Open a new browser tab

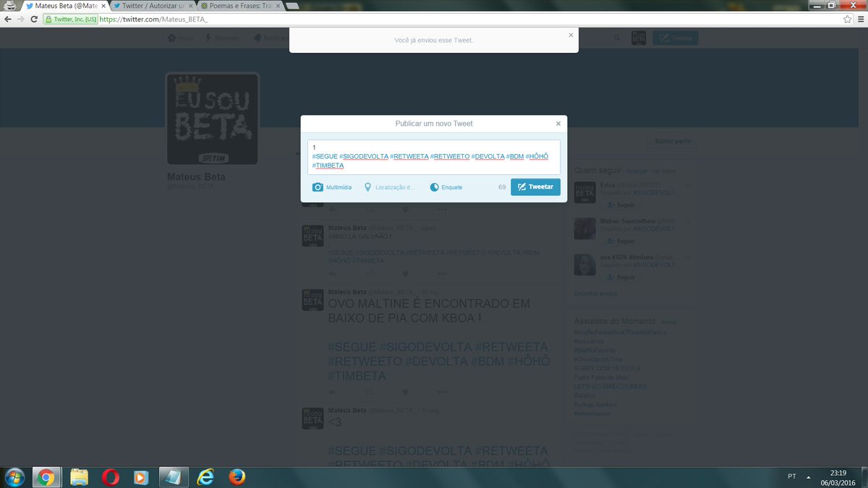coord(293,6)
